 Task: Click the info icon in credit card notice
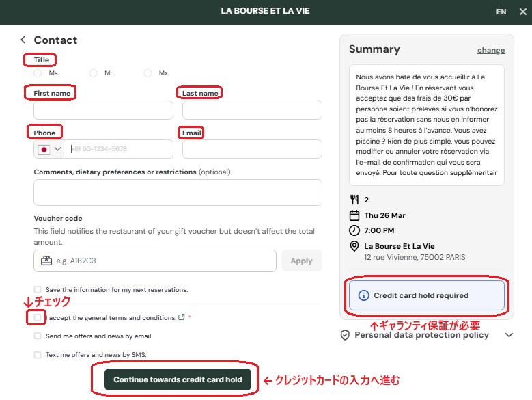pyautogui.click(x=363, y=296)
